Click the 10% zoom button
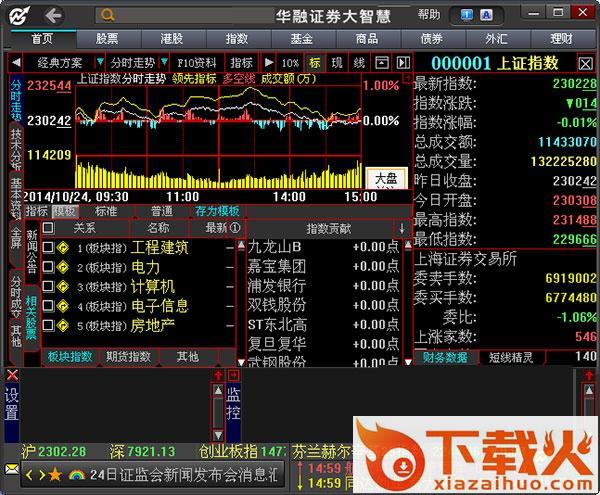Image resolution: width=600 pixels, height=495 pixels. tap(290, 63)
